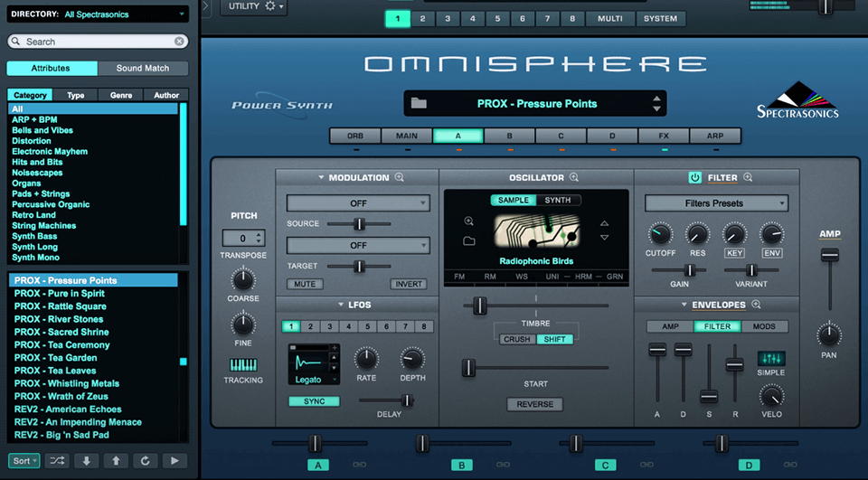Audition the patch with play button
The height and width of the screenshot is (480, 868).
click(x=175, y=461)
